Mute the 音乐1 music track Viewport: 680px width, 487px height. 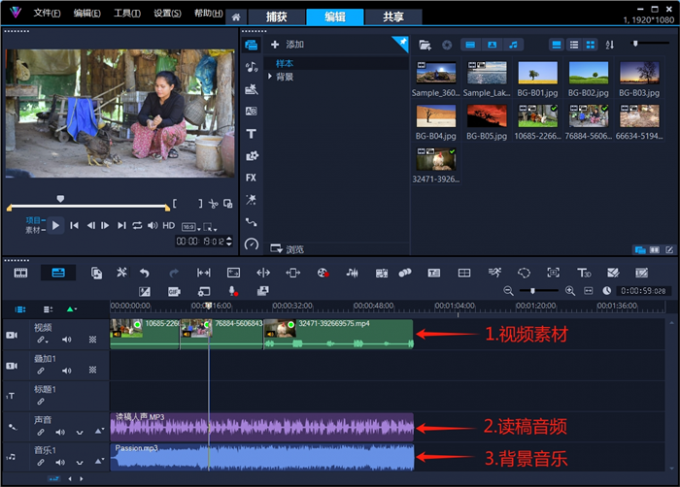pyautogui.click(x=60, y=462)
